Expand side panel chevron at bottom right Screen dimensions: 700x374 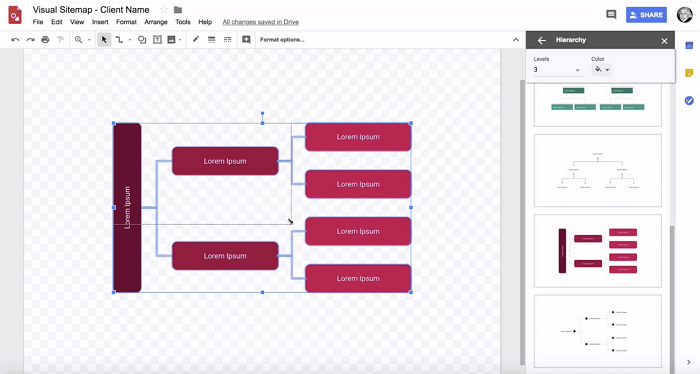[688, 362]
